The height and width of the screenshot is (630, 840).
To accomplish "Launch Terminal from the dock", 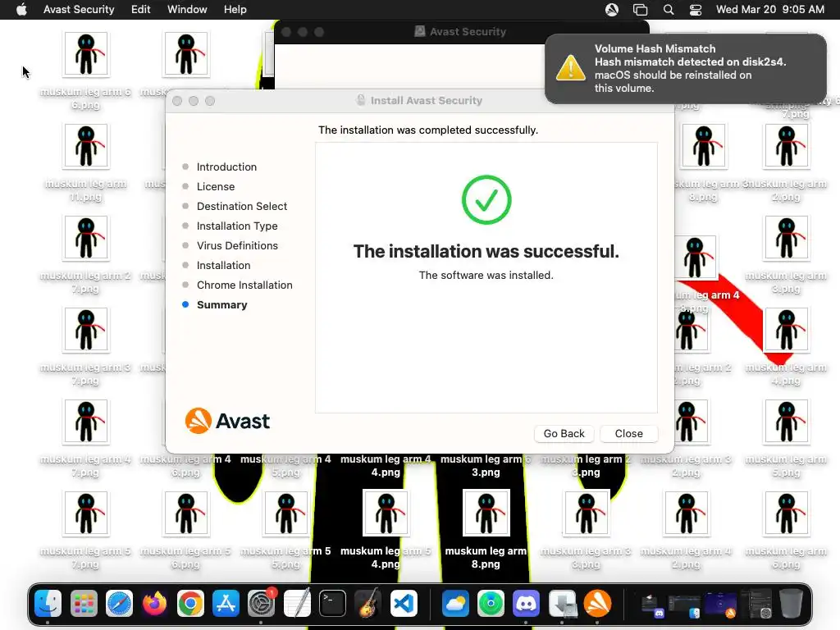I will (332, 604).
